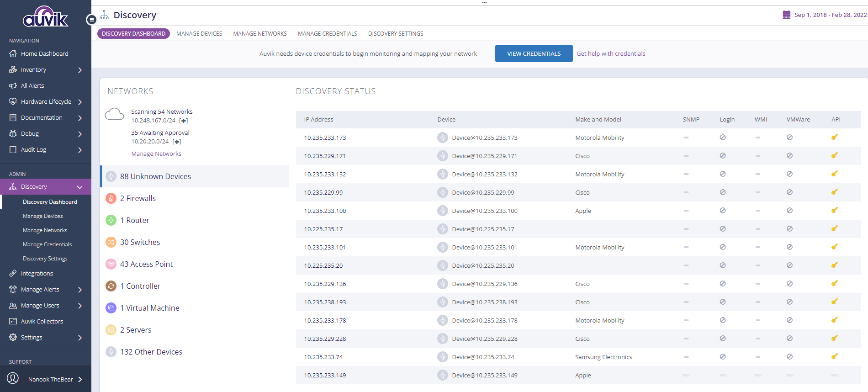Expand the Audit Log chevron
The width and height of the screenshot is (868, 392).
coord(80,150)
